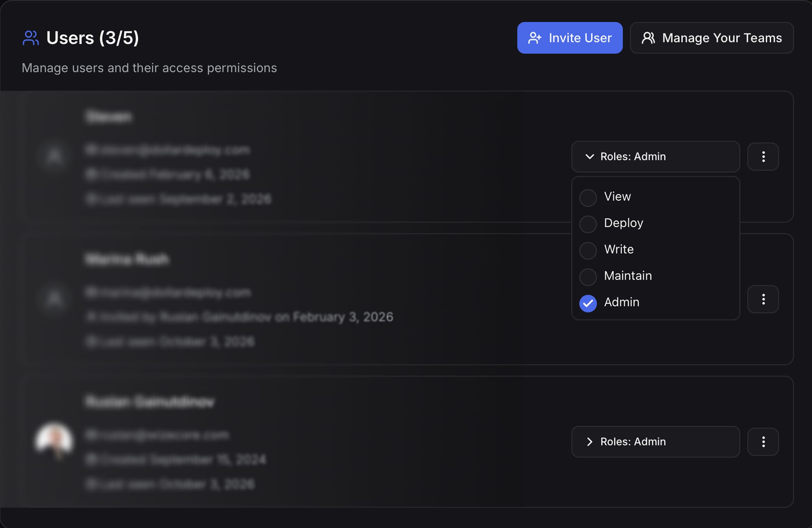Viewport: 812px width, 528px height.
Task: Select the View role radio option
Action: pyautogui.click(x=588, y=197)
